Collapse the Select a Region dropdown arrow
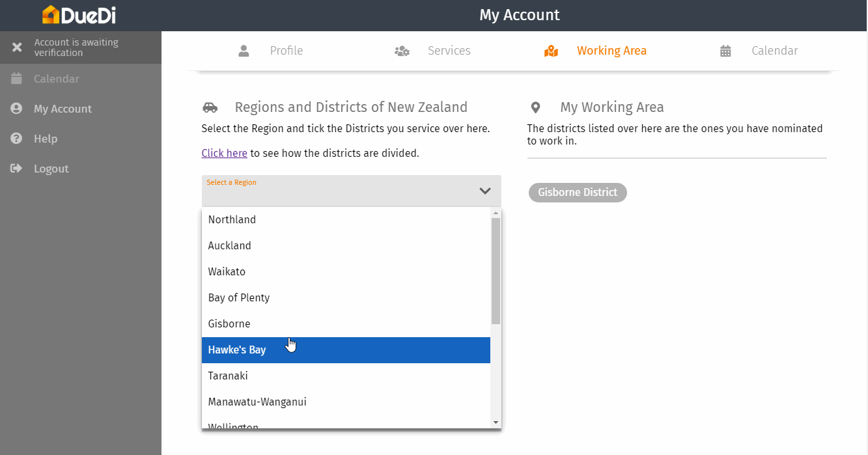 pos(485,191)
